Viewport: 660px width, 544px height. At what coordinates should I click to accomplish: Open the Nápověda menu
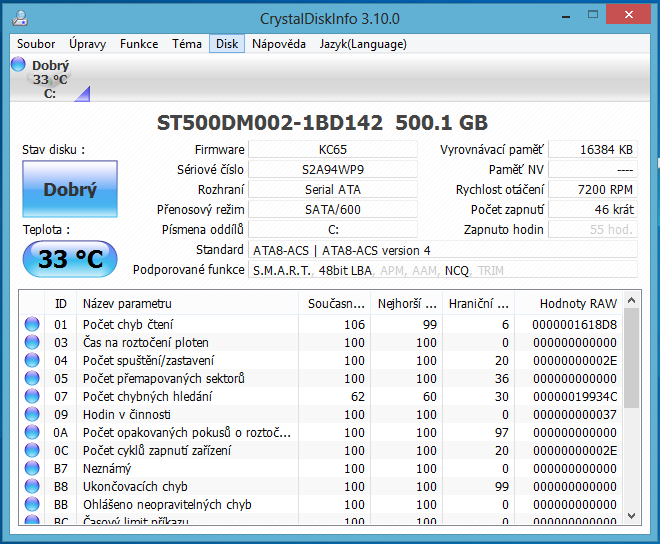tap(279, 44)
